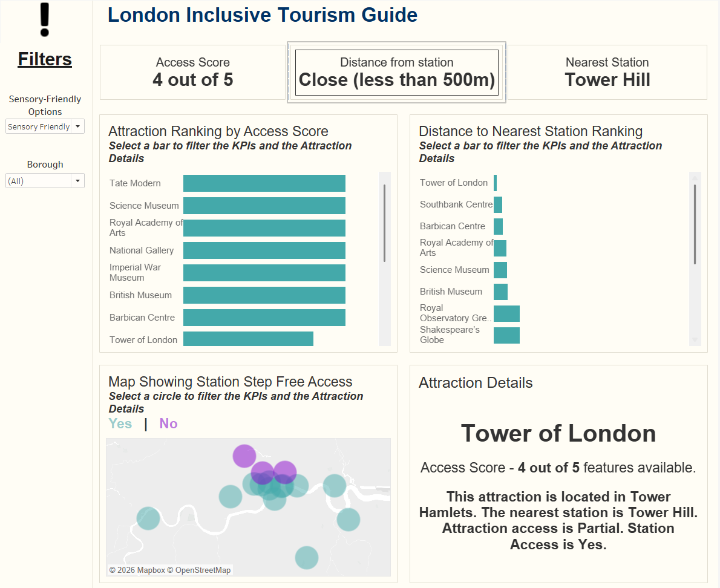
Task: Select the Imperial War Museum bar
Action: pyautogui.click(x=264, y=273)
